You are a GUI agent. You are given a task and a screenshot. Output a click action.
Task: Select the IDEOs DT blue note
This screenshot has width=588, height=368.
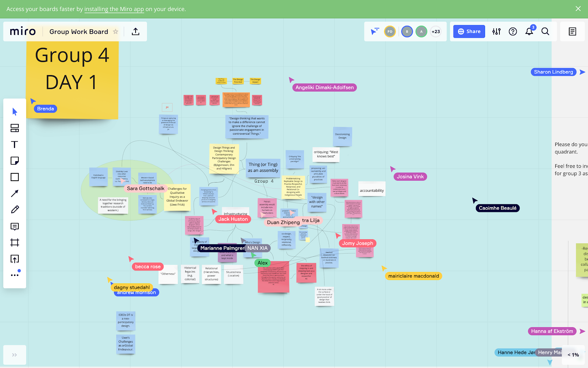[126, 321]
